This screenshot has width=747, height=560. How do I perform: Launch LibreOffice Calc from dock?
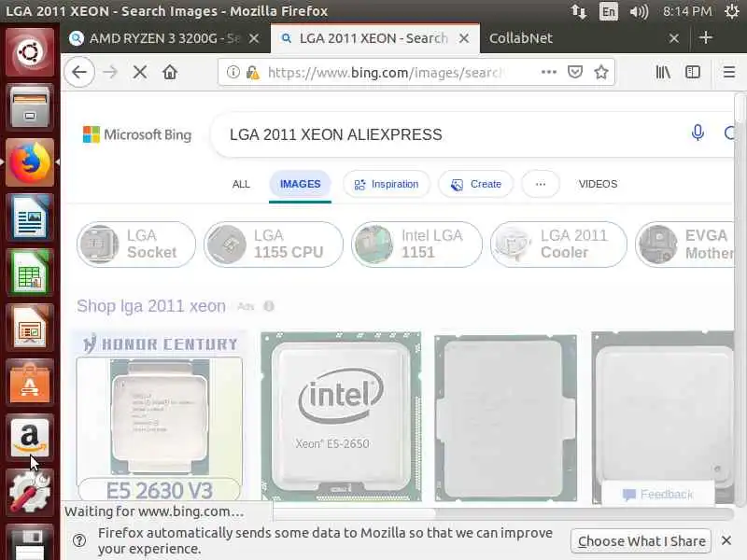[30, 273]
